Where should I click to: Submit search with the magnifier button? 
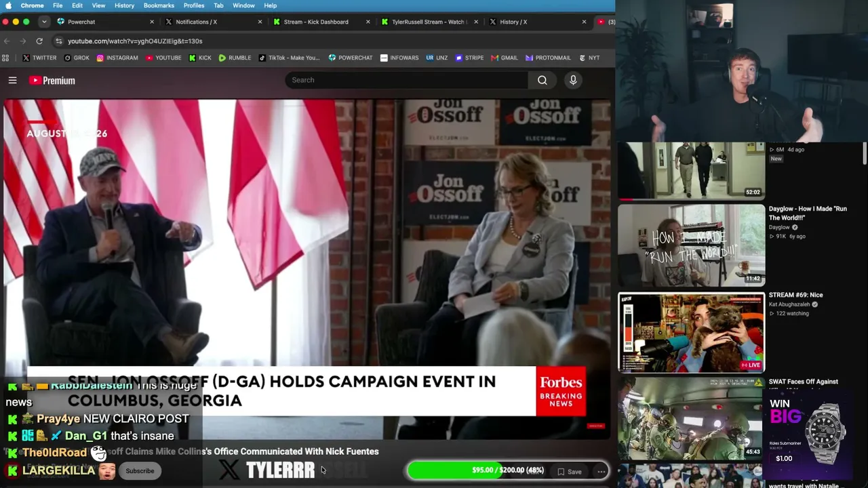point(542,80)
